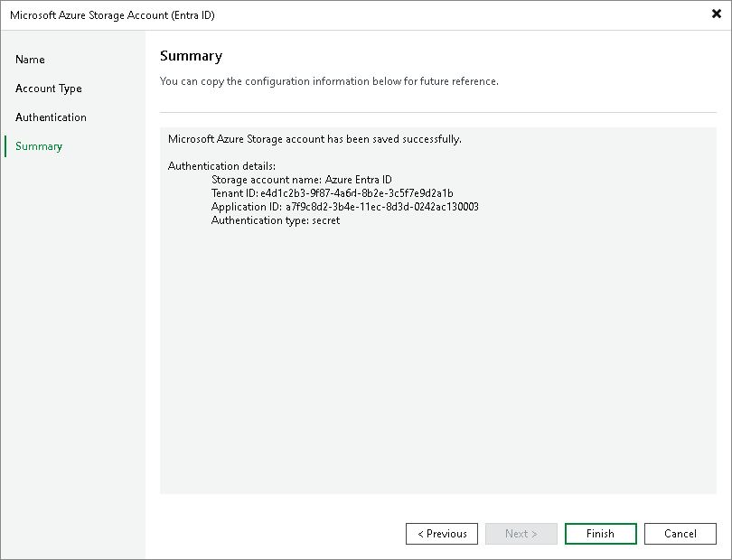Screen dimensions: 732x560
Task: Click the 'saved successfully' message line
Action: click(314, 139)
